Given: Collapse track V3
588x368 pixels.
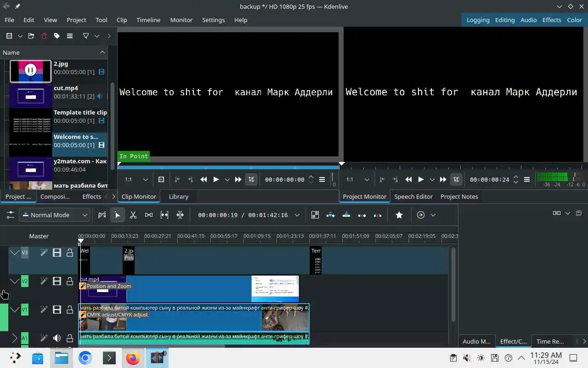Looking at the screenshot, I should (15, 253).
